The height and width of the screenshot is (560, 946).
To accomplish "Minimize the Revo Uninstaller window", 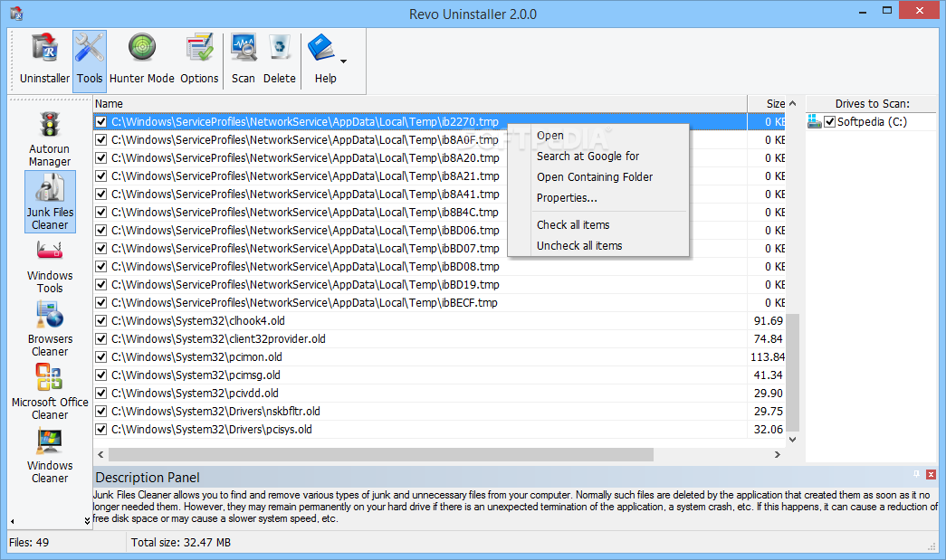I will click(862, 11).
